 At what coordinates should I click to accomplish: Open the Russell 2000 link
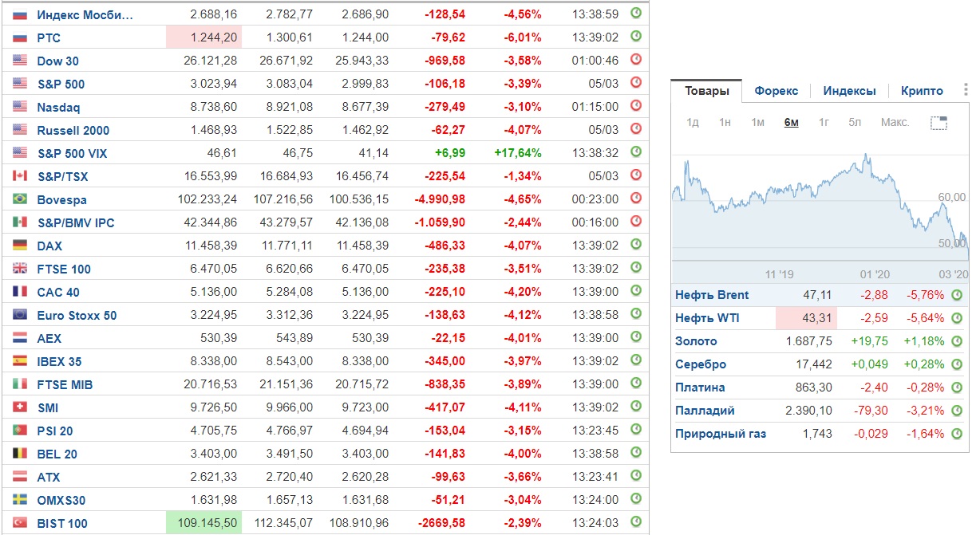pos(73,130)
